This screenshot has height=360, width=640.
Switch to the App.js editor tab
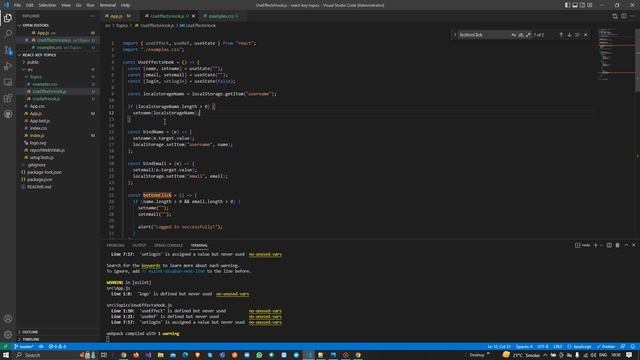coord(118,16)
